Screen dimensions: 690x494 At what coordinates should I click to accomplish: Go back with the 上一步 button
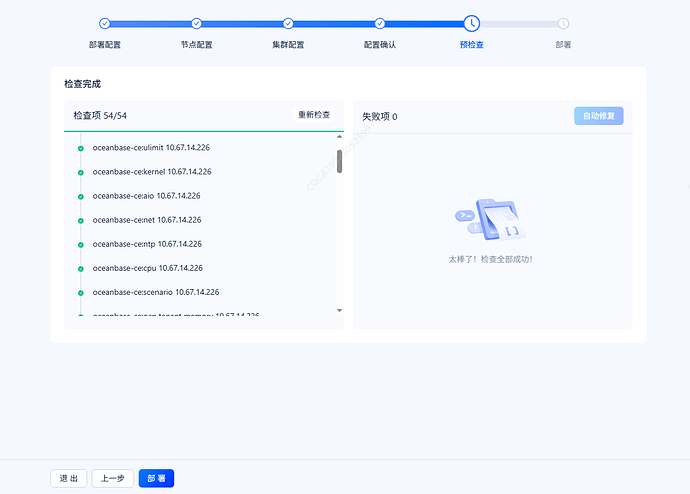click(x=113, y=478)
